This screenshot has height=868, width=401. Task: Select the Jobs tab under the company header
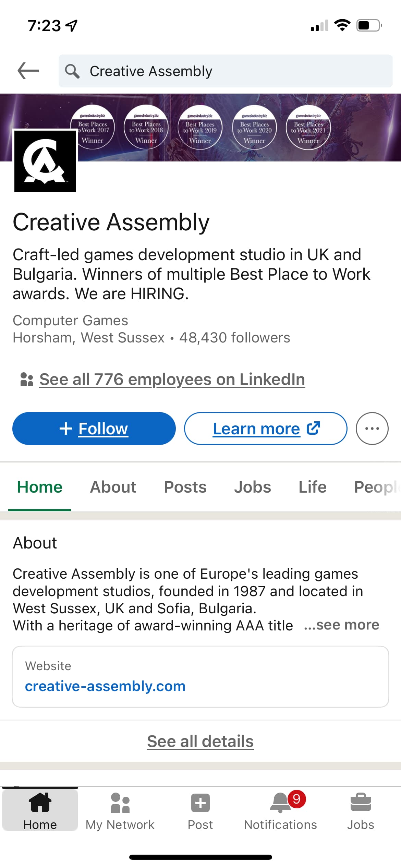(x=253, y=487)
